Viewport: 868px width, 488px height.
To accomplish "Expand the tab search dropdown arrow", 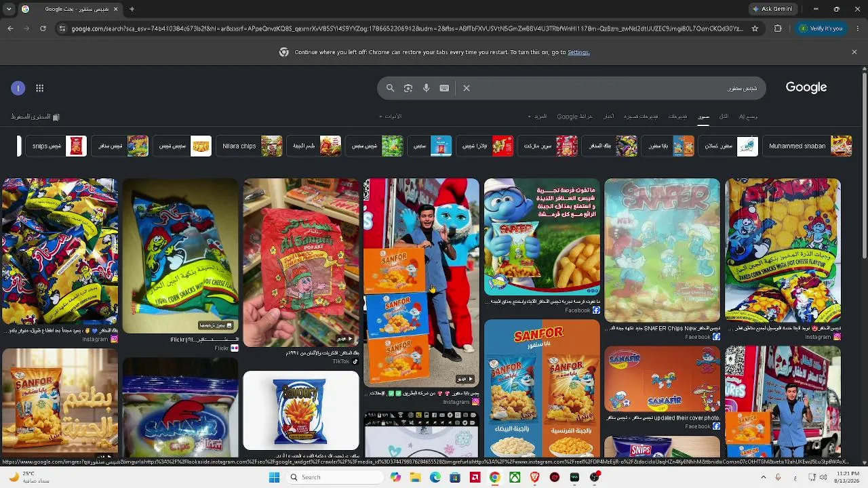I will [x=9, y=9].
